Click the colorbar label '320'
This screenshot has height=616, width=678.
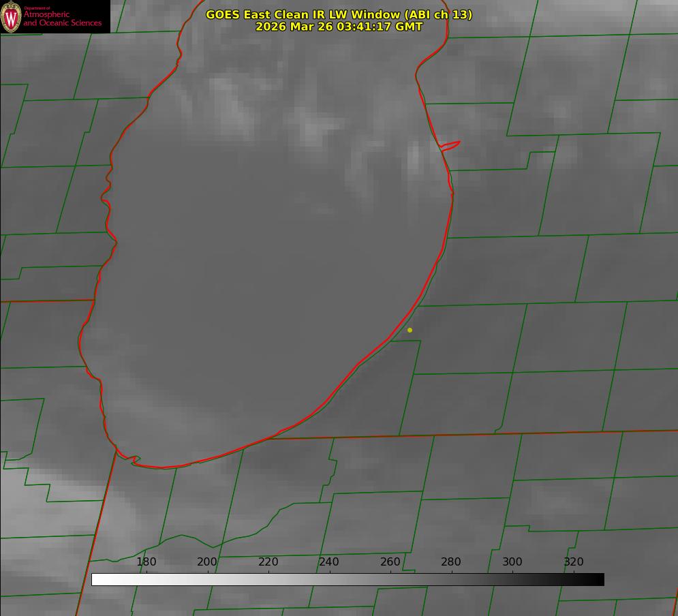tap(574, 561)
